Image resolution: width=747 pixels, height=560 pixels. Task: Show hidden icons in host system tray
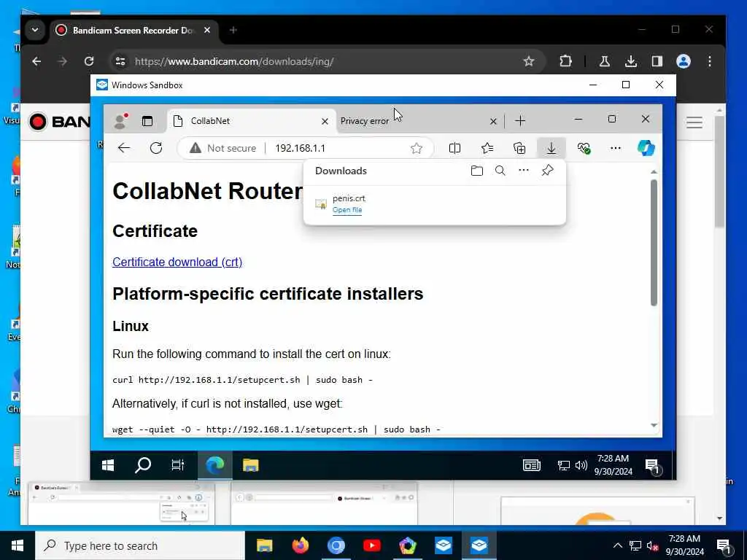pyautogui.click(x=617, y=545)
